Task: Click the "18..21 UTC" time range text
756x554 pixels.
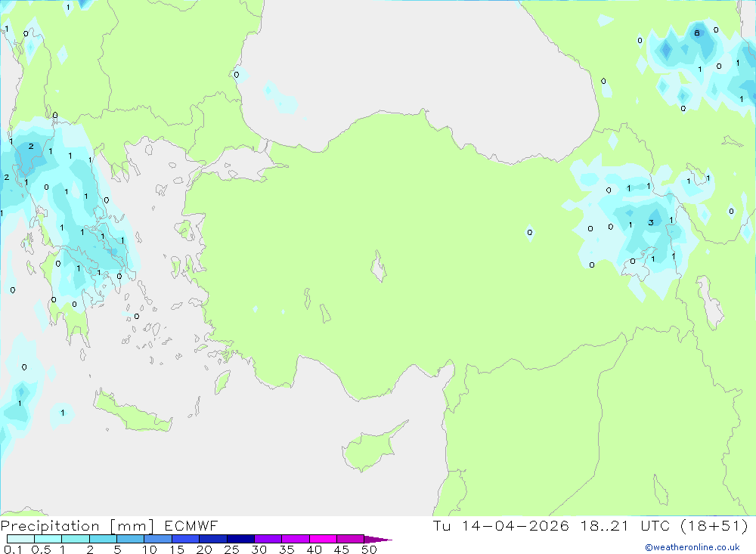Action: point(625,525)
